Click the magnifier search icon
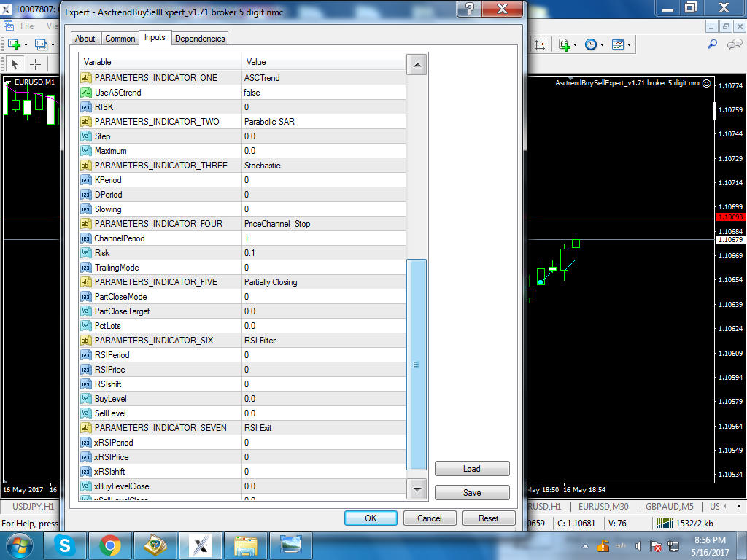Viewport: 747px width, 560px height. pyautogui.click(x=712, y=44)
